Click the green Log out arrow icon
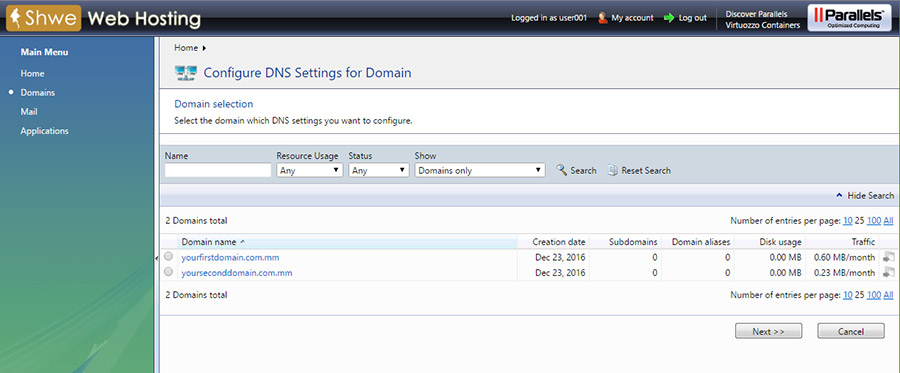900x373 pixels. point(668,18)
